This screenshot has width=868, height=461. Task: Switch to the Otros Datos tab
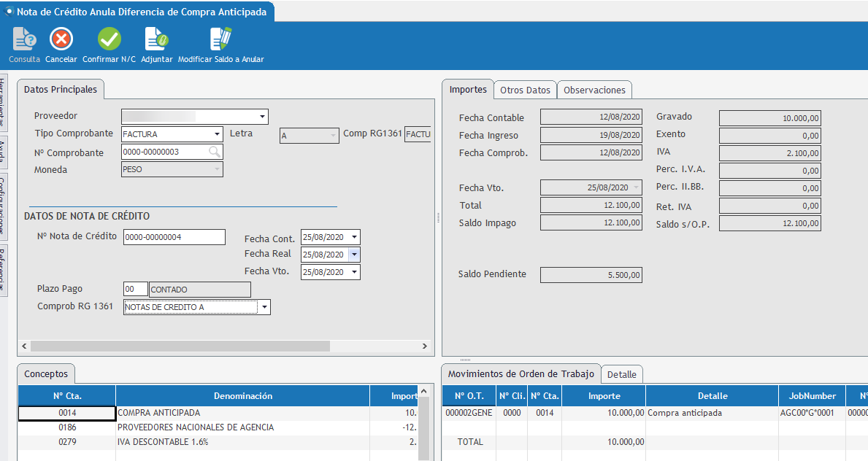(524, 90)
